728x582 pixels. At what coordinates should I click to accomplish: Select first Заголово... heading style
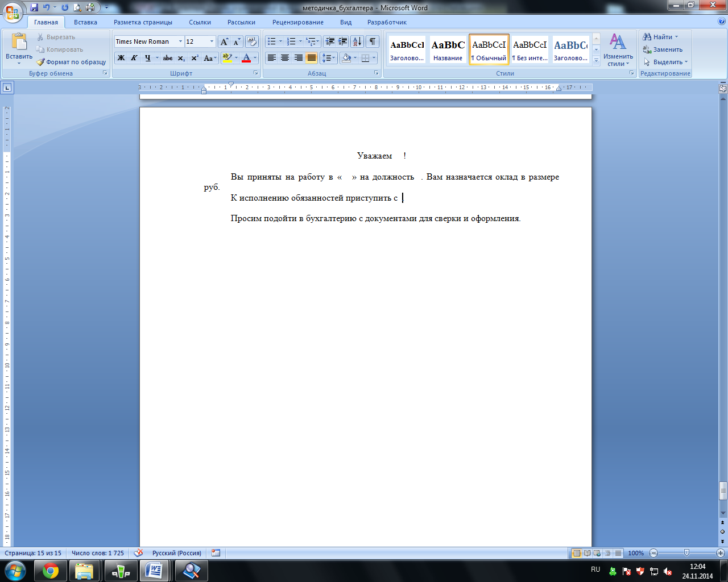point(407,50)
